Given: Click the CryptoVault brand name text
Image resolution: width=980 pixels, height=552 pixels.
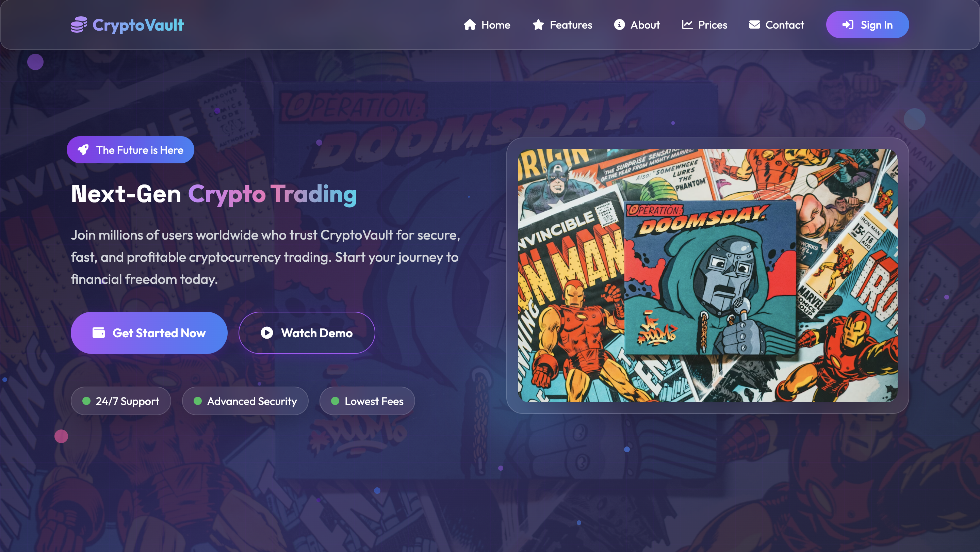Looking at the screenshot, I should [138, 25].
